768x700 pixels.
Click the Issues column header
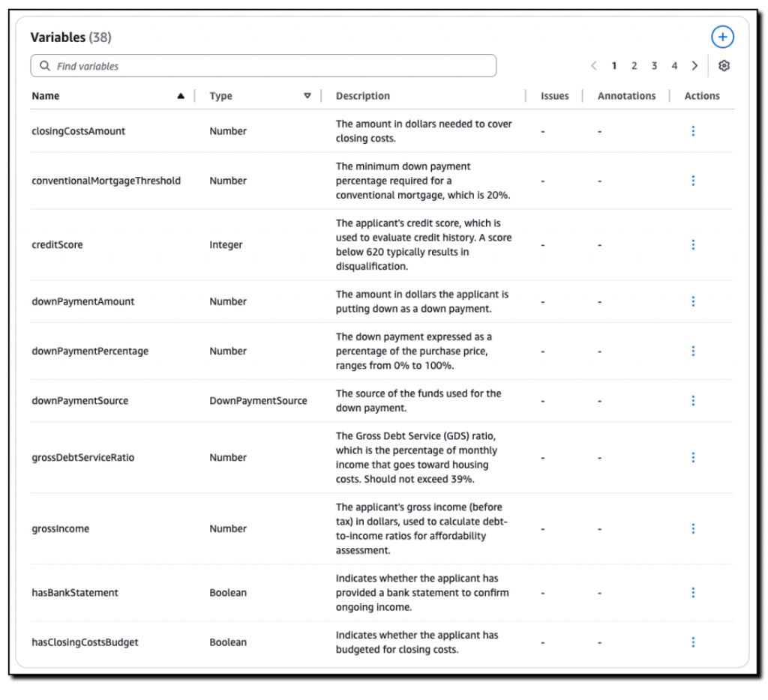(555, 96)
